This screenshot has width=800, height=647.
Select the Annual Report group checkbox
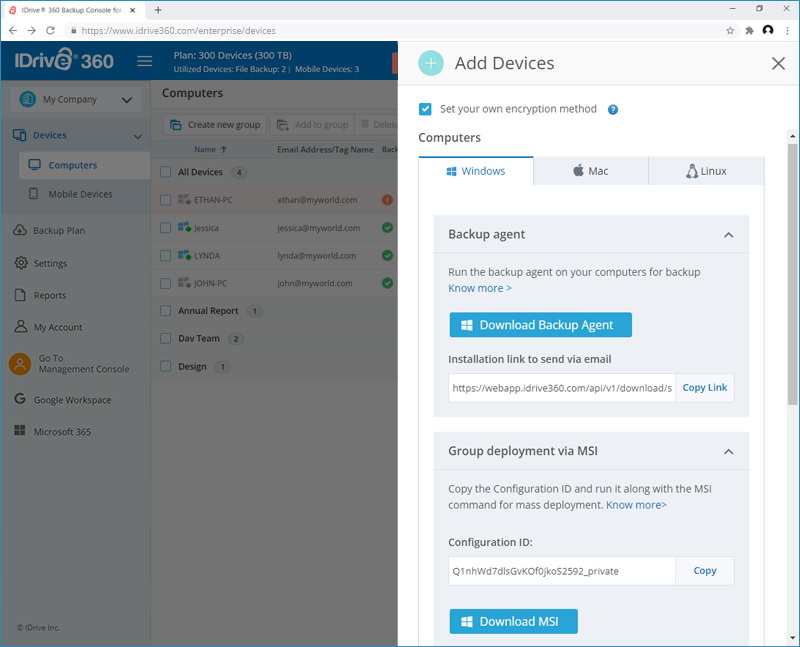point(165,311)
